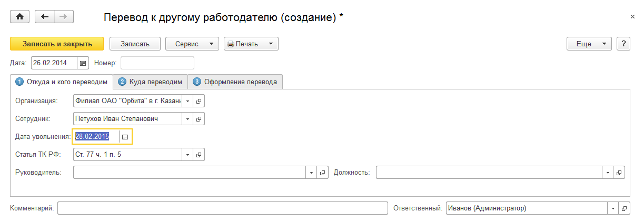Click the Записать и закрыть button

[57, 44]
